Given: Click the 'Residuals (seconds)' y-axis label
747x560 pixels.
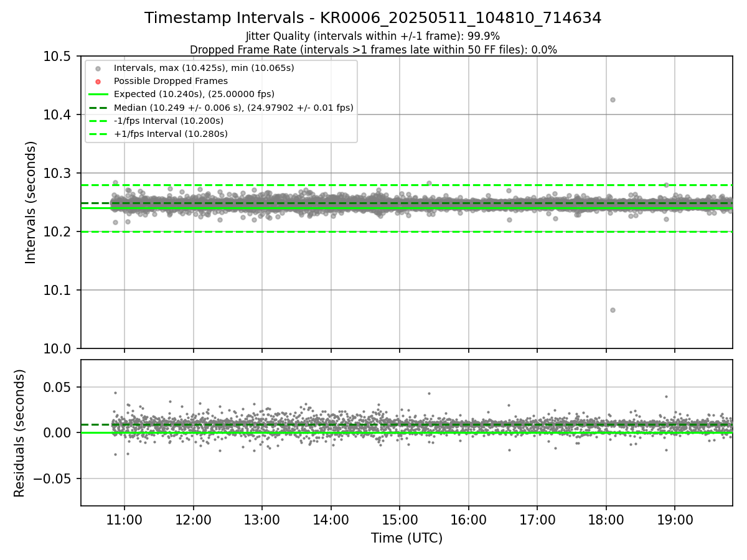Looking at the screenshot, I should (20, 433).
